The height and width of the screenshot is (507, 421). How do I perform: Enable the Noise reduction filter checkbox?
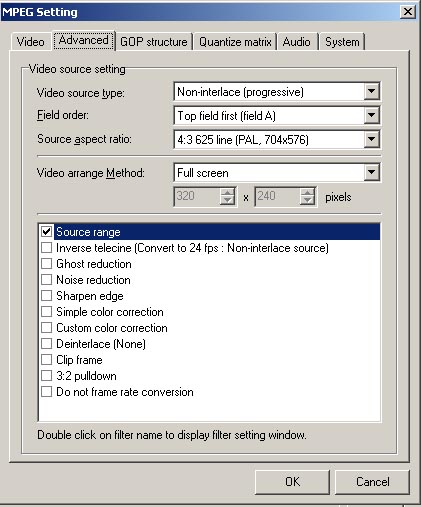tap(46, 280)
